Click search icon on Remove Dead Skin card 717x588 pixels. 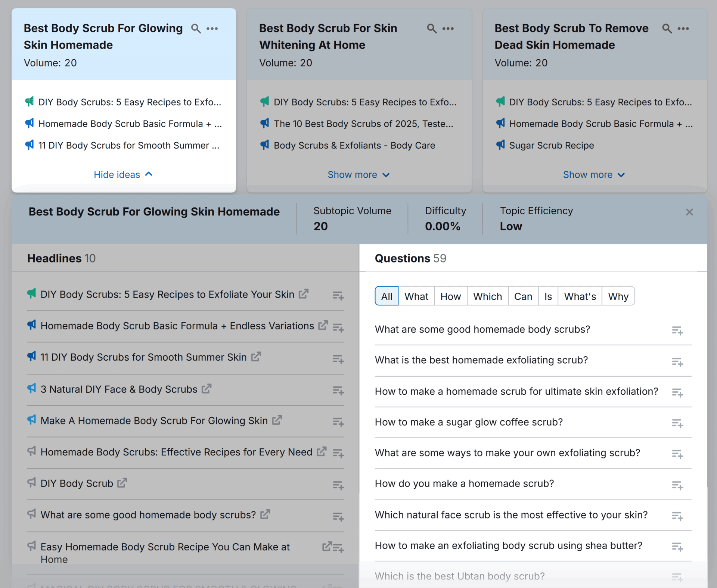coord(667,28)
